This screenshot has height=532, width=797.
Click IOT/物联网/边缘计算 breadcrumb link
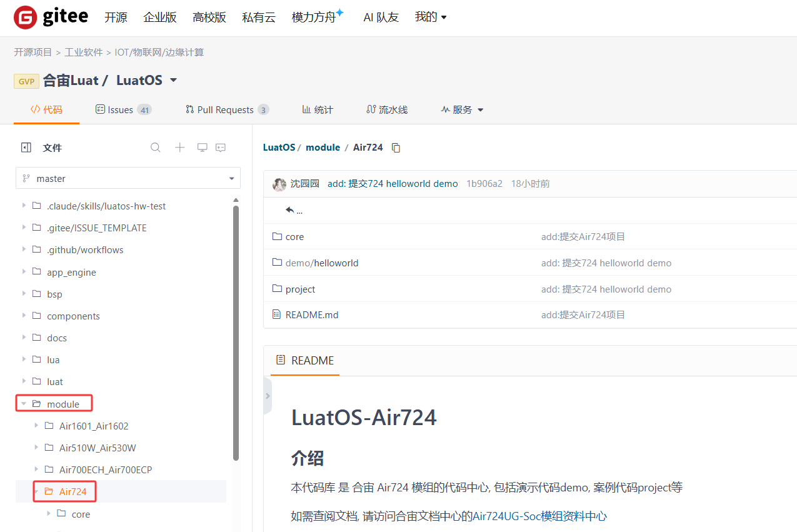(x=159, y=53)
